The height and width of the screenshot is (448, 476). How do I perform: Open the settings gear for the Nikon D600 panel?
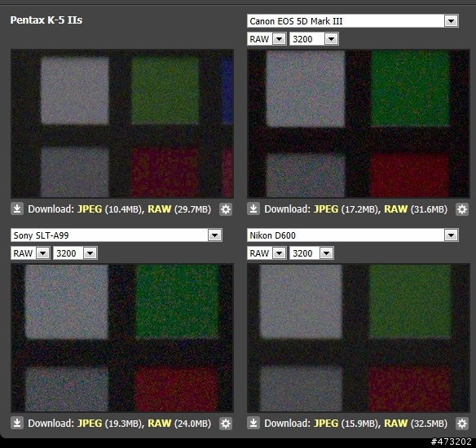click(462, 424)
